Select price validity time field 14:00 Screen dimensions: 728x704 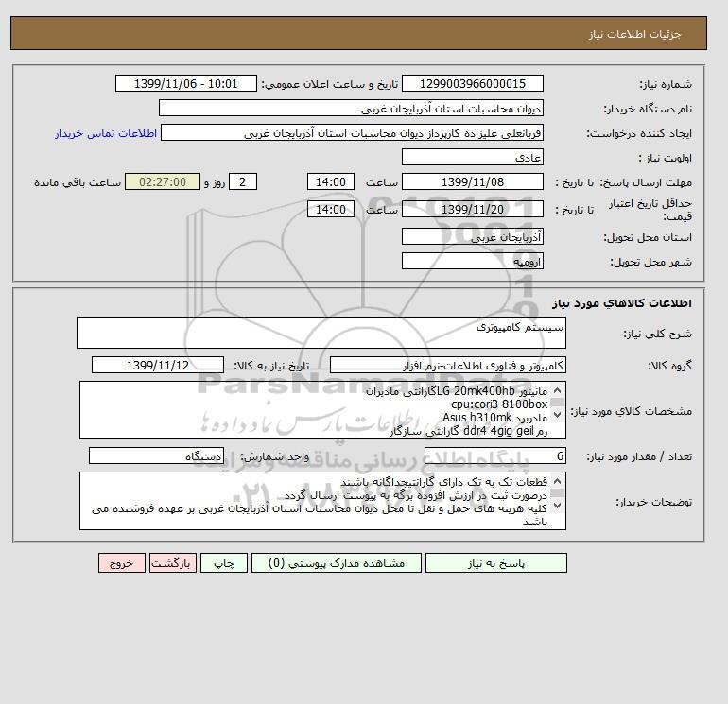(331, 209)
